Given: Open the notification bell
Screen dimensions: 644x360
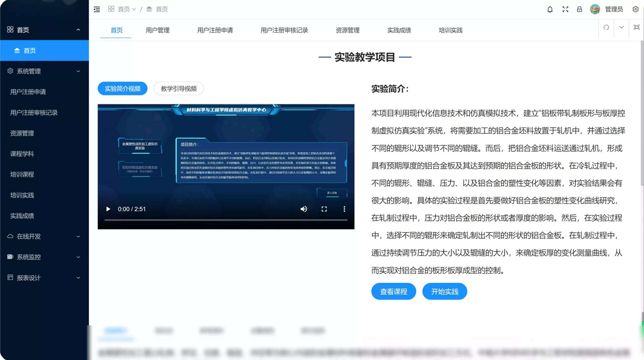Looking at the screenshot, I should click(x=550, y=9).
